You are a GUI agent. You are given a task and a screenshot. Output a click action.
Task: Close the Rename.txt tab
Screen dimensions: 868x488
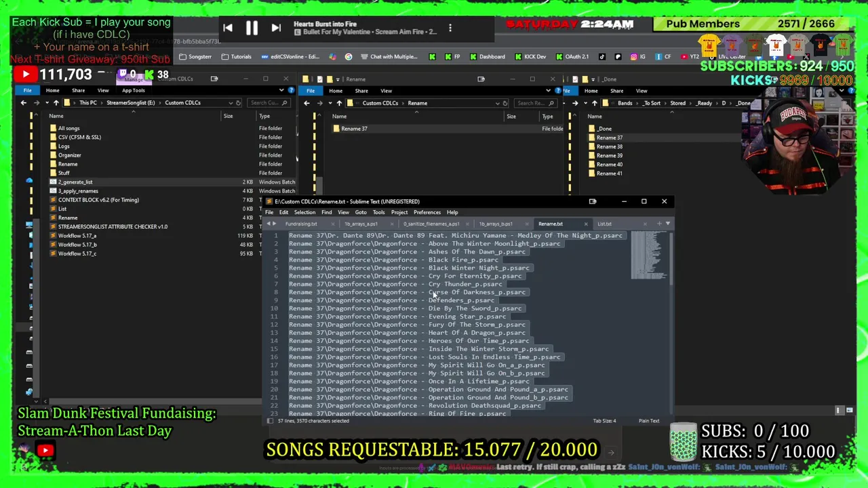(x=586, y=224)
